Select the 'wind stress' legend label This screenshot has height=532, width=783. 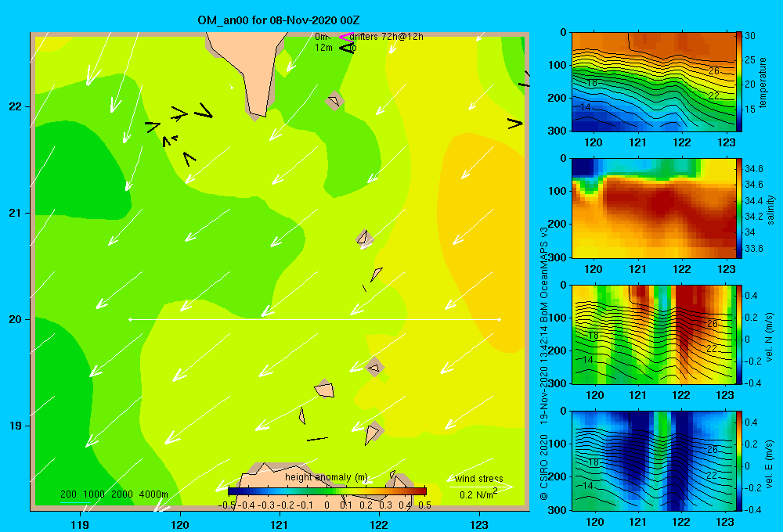(479, 478)
